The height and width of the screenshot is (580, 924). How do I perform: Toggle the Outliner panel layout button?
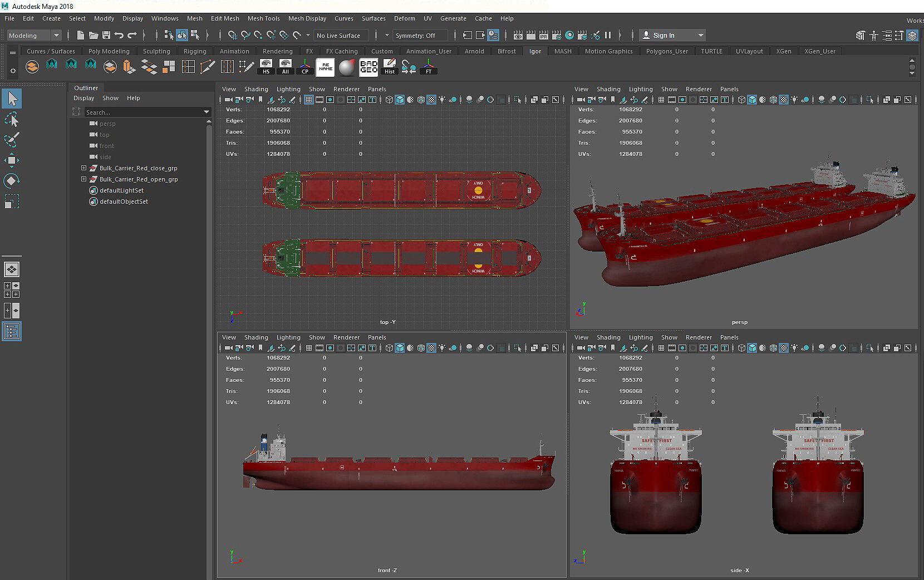click(12, 332)
